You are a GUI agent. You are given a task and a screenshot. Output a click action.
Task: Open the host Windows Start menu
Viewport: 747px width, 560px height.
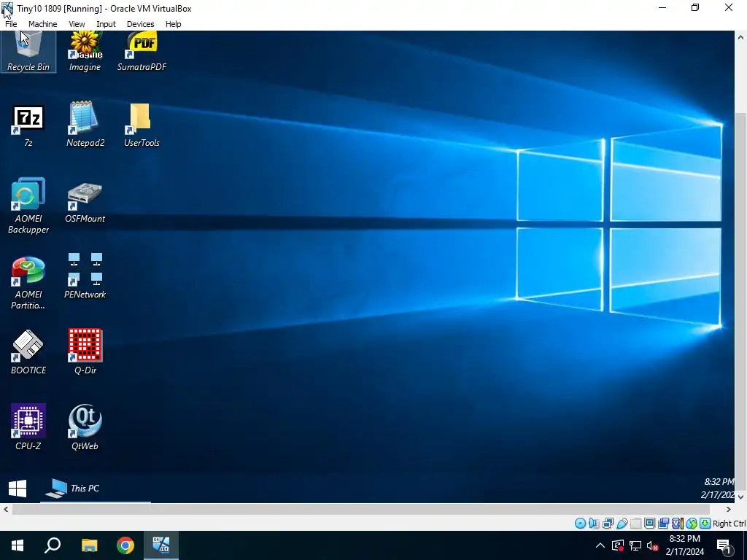click(x=18, y=545)
